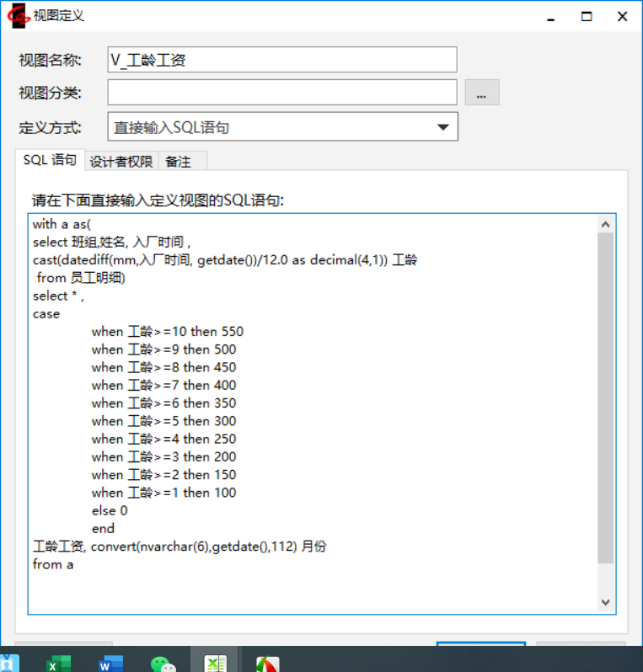Click the highlighted green spreadsheet taskbar icon
The width and height of the screenshot is (643, 672).
[215, 664]
